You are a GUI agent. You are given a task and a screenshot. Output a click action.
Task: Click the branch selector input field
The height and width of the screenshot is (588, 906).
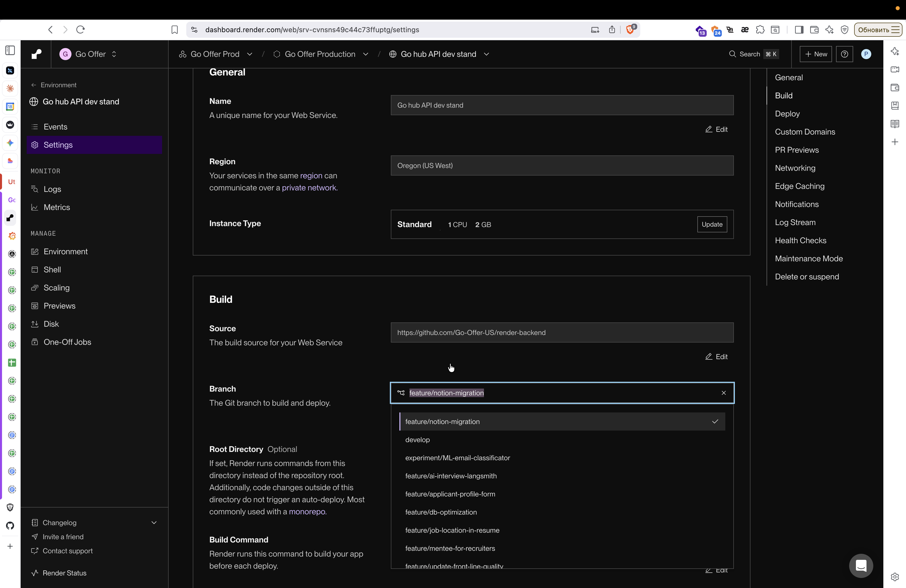tap(562, 393)
